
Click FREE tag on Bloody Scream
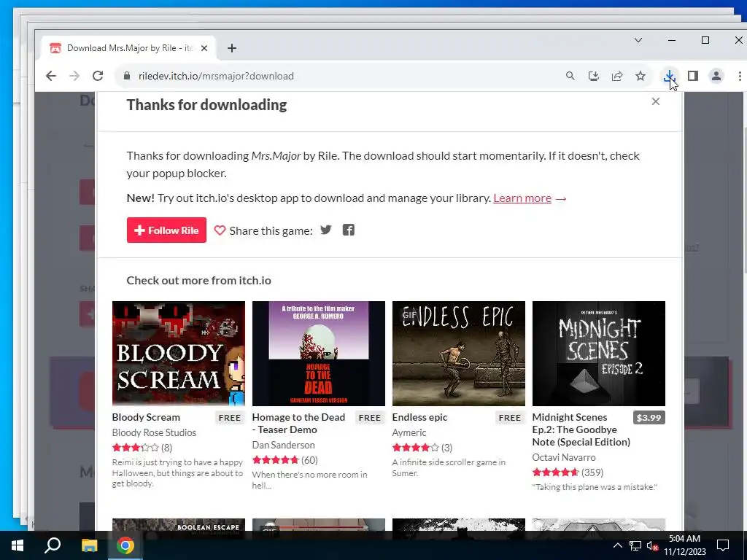pyautogui.click(x=230, y=418)
